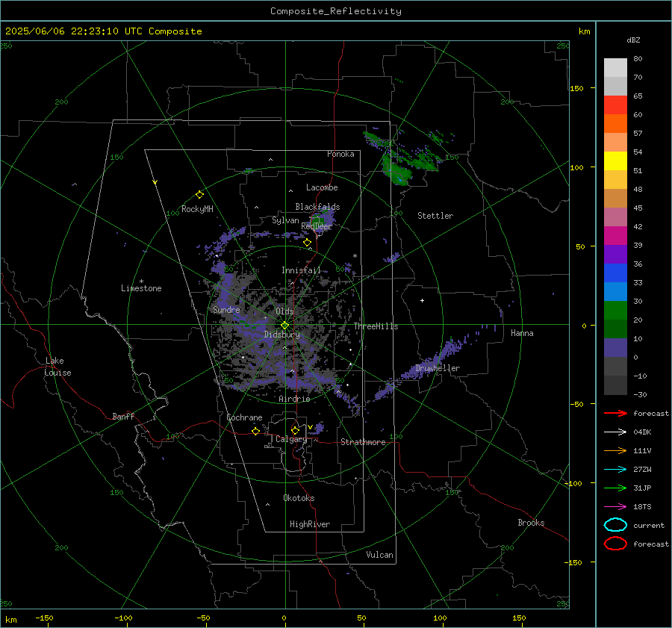Click the cyan 'current' ellipse legend symbol

coord(615,525)
